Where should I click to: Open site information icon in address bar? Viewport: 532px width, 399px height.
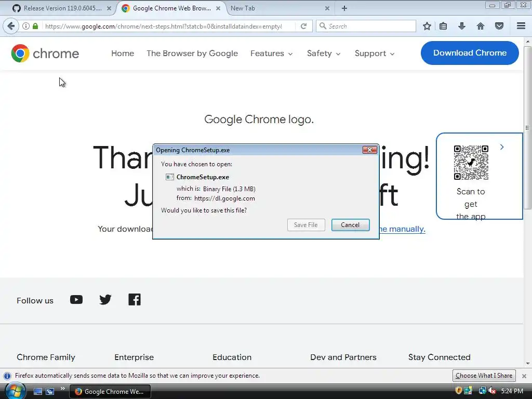tap(26, 26)
